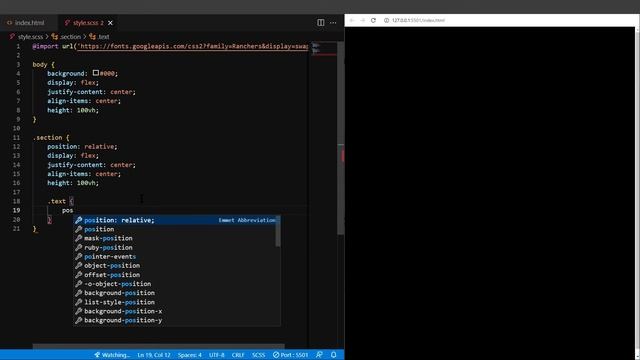Open the Google Fonts import URL link
Viewport: 640px width, 360px height.
click(x=193, y=46)
